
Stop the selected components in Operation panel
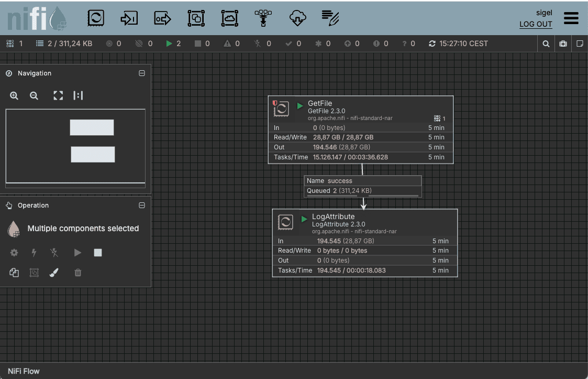pos(97,253)
